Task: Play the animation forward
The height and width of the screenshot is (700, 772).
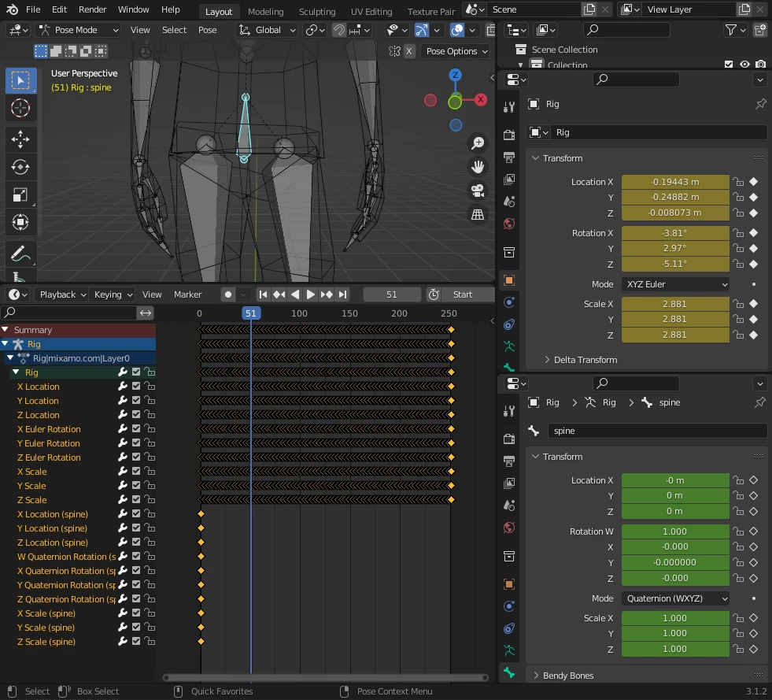Action: click(x=310, y=294)
